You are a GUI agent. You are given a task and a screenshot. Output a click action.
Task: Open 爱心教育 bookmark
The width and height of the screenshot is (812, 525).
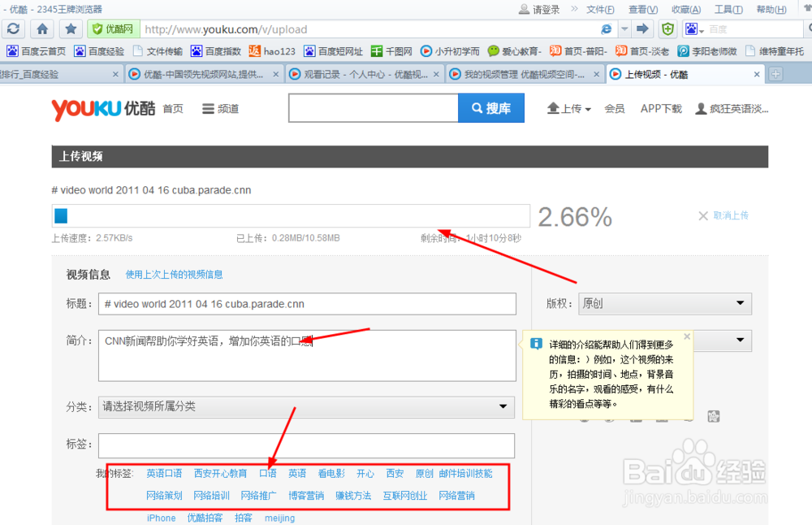(x=514, y=50)
